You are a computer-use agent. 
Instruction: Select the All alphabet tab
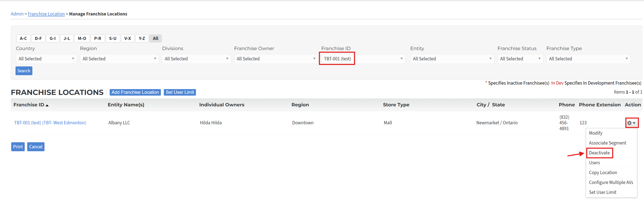pyautogui.click(x=155, y=38)
